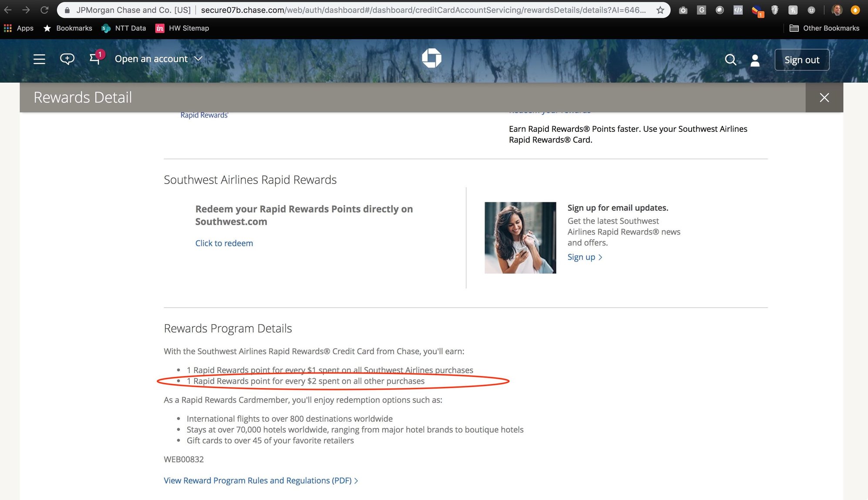The image size is (868, 500).
Task: Click the woman with phone thumbnail
Action: point(520,238)
